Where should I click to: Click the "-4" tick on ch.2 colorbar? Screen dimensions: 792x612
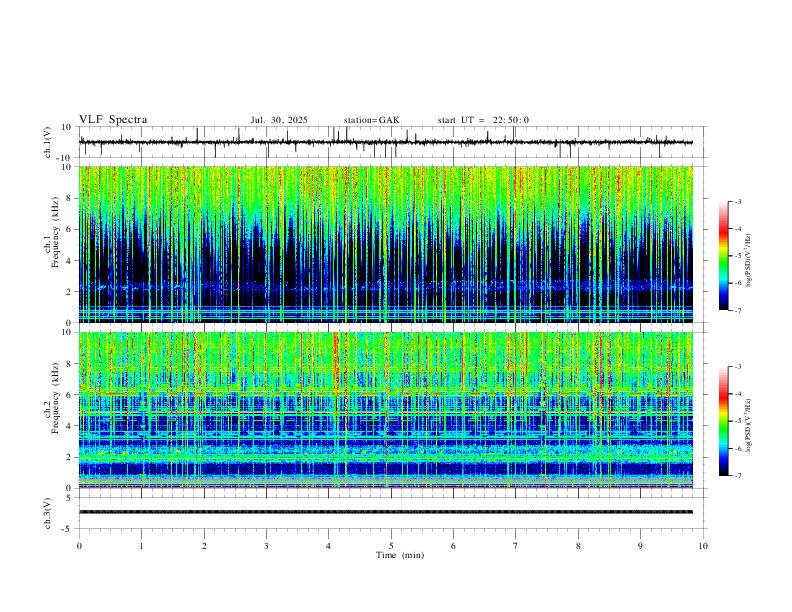pyautogui.click(x=737, y=393)
